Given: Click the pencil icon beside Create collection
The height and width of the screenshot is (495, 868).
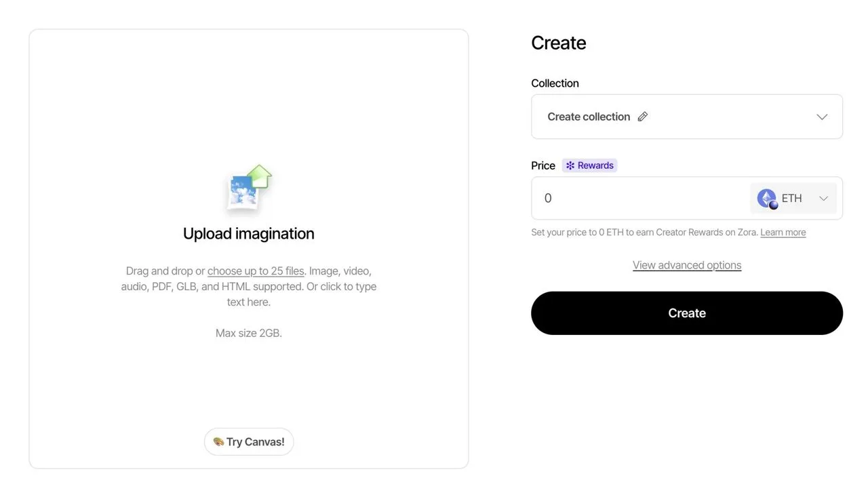Looking at the screenshot, I should (x=643, y=117).
